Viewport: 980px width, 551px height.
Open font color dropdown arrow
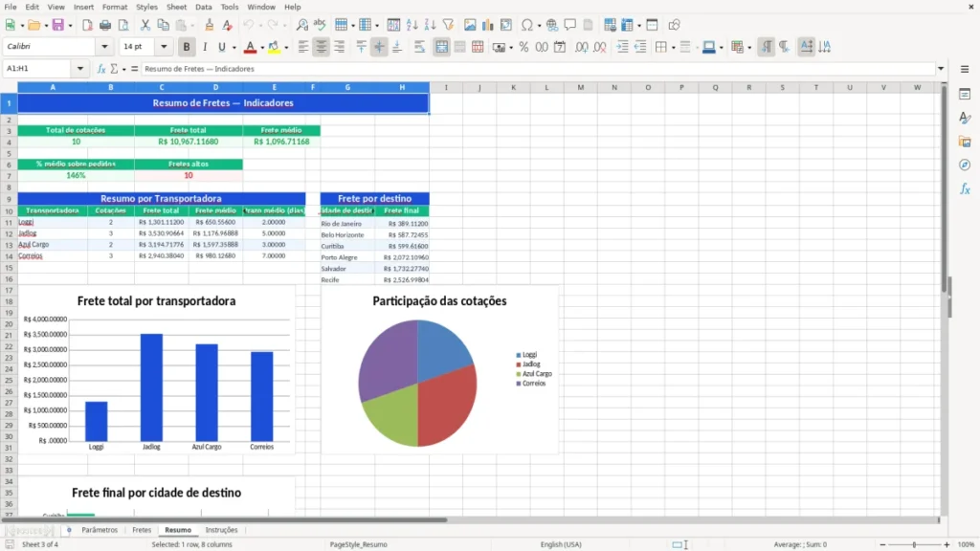tap(262, 48)
